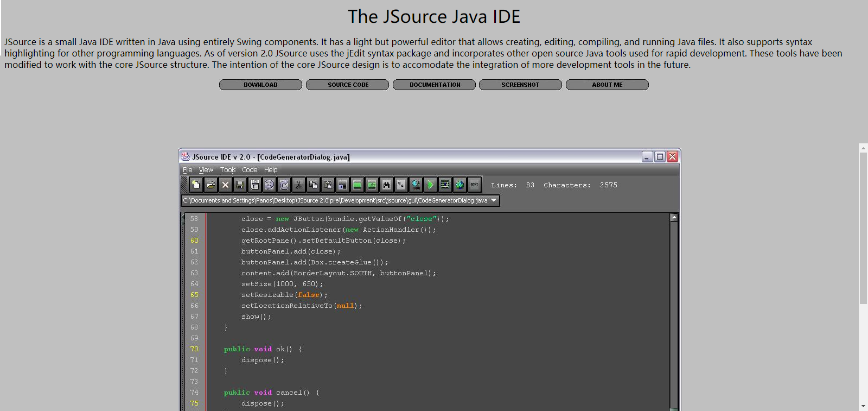This screenshot has width=868, height=411.
Task: Click the New File toolbar icon
Action: [x=196, y=185]
